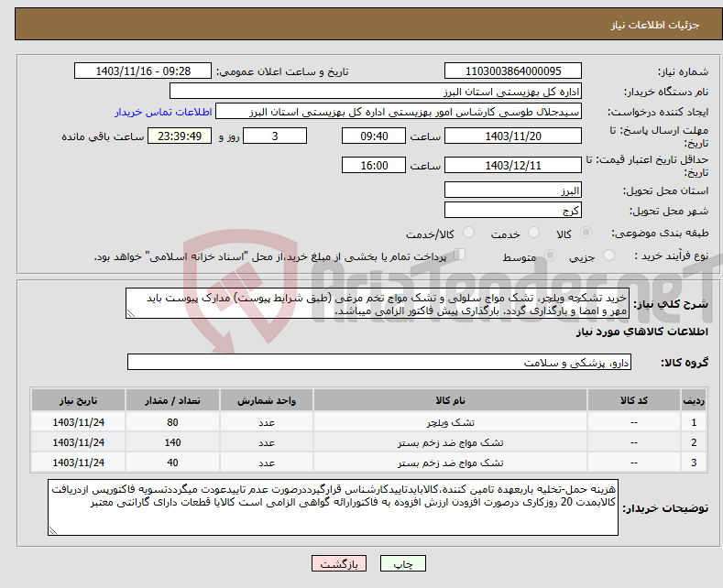Toggle the اسناد خزانه اسلامی payment checkbox
This screenshot has width=723, height=588.
pos(460,255)
